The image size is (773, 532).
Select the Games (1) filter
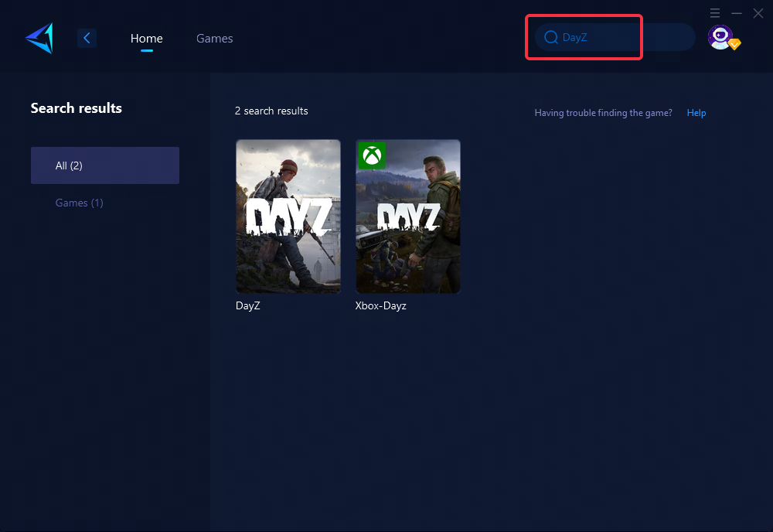[x=80, y=203]
